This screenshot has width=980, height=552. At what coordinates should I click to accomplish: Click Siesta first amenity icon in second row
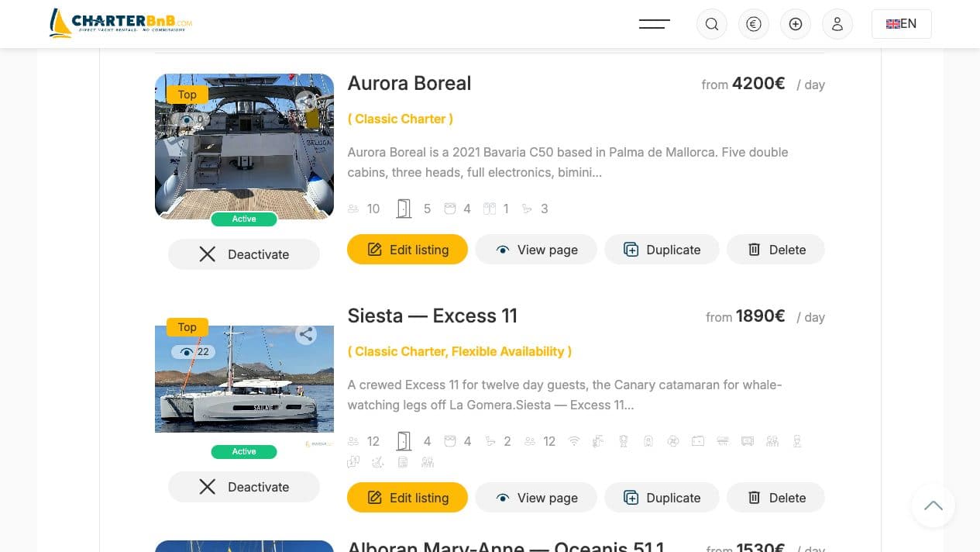(x=353, y=462)
